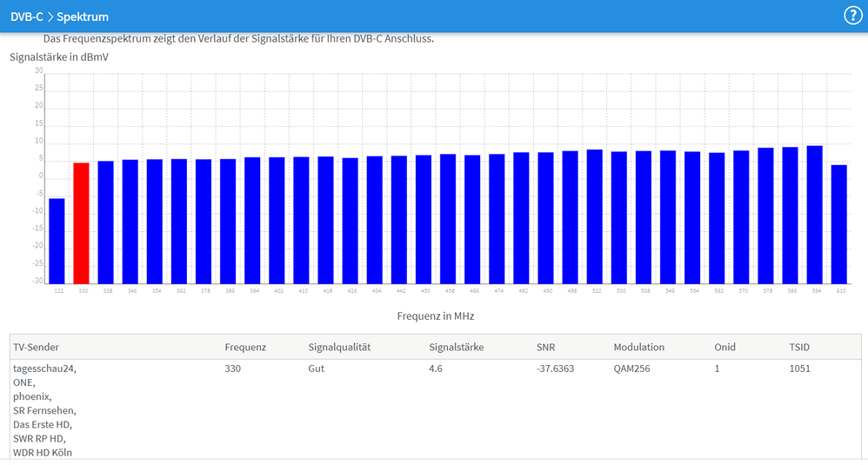
Task: Click the 586 MHz bar
Action: point(790,216)
